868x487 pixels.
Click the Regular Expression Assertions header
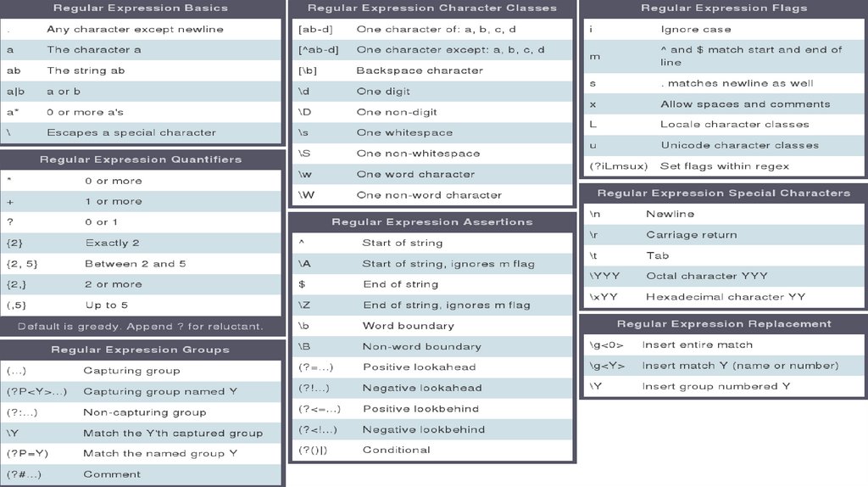click(432, 222)
